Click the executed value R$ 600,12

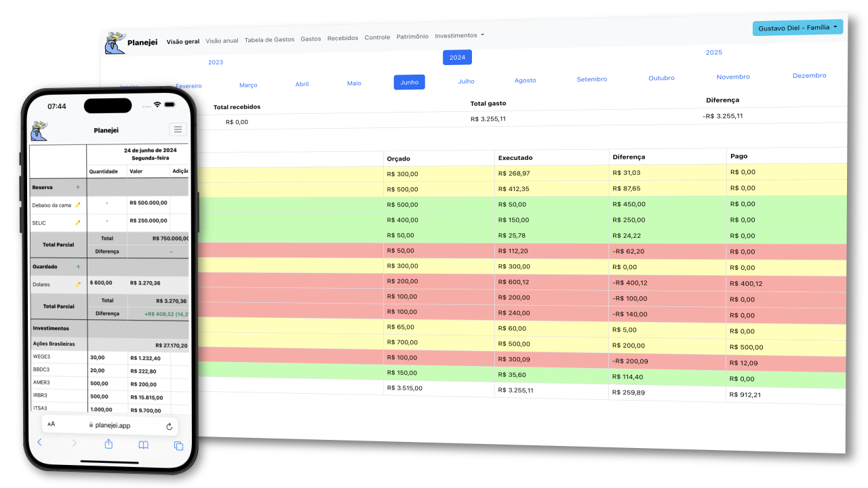click(x=513, y=282)
